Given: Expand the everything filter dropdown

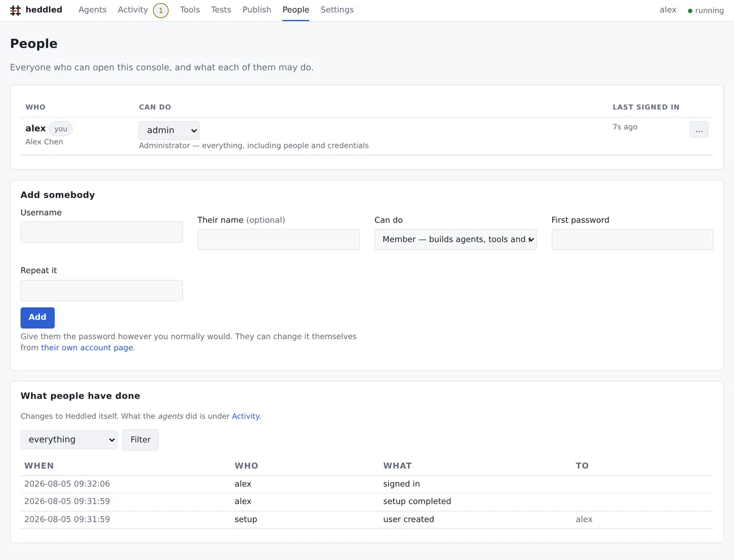Looking at the screenshot, I should 69,440.
